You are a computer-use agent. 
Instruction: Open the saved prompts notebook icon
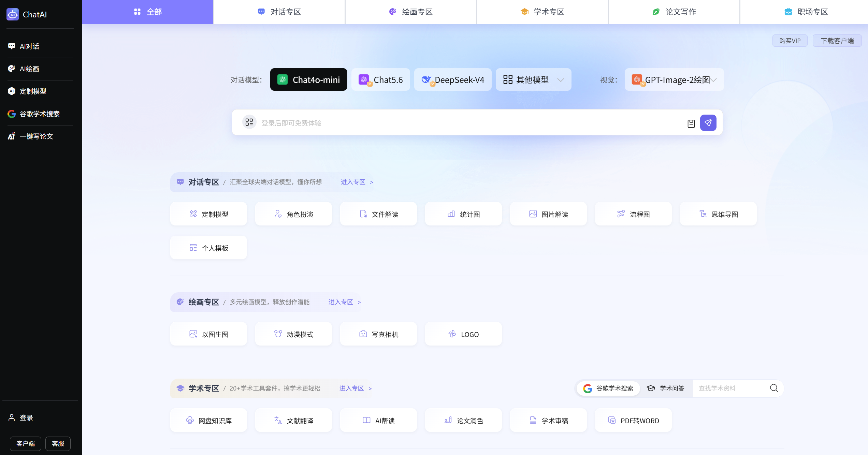[x=691, y=123]
